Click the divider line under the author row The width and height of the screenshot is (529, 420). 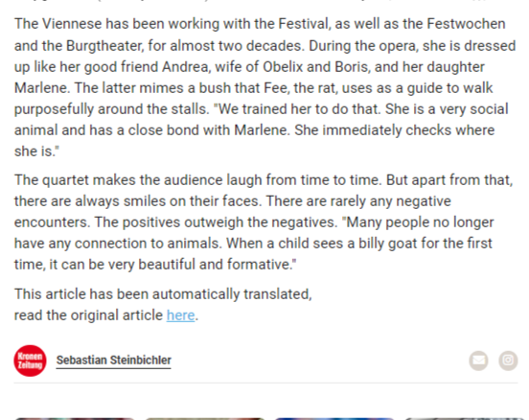(x=265, y=383)
